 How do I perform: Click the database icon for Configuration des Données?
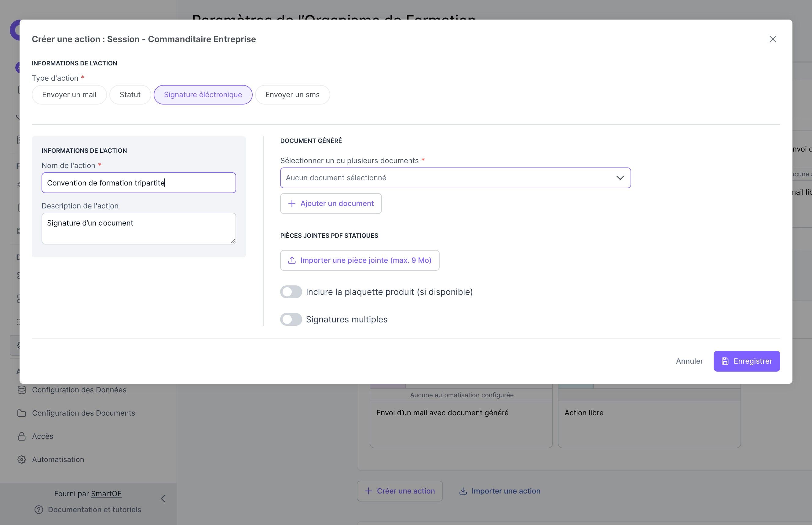pyautogui.click(x=21, y=390)
